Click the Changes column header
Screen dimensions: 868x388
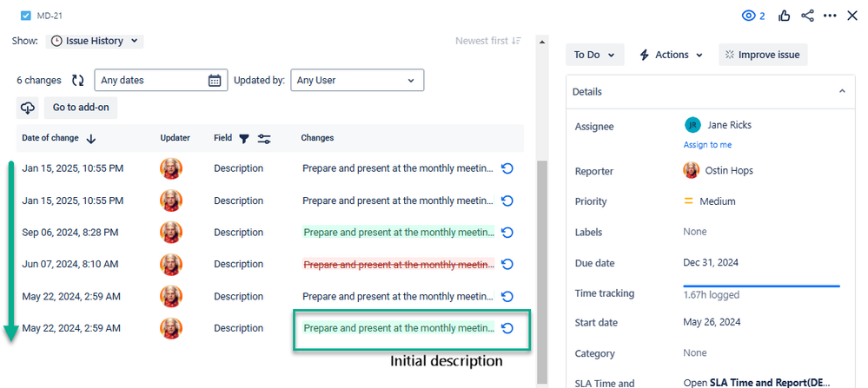click(x=317, y=138)
